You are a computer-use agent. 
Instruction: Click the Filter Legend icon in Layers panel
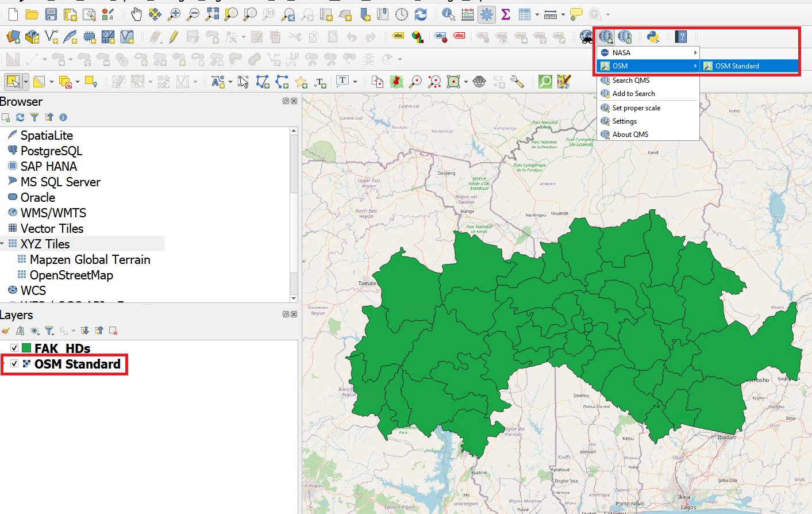coord(49,331)
